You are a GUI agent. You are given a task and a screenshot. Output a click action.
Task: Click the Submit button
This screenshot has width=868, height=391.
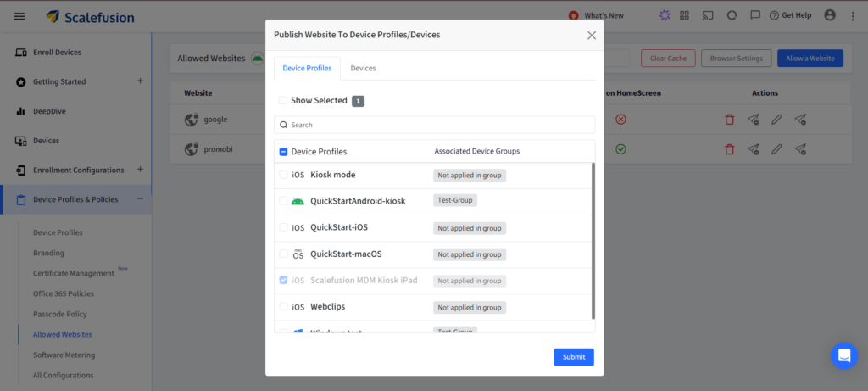[574, 357]
